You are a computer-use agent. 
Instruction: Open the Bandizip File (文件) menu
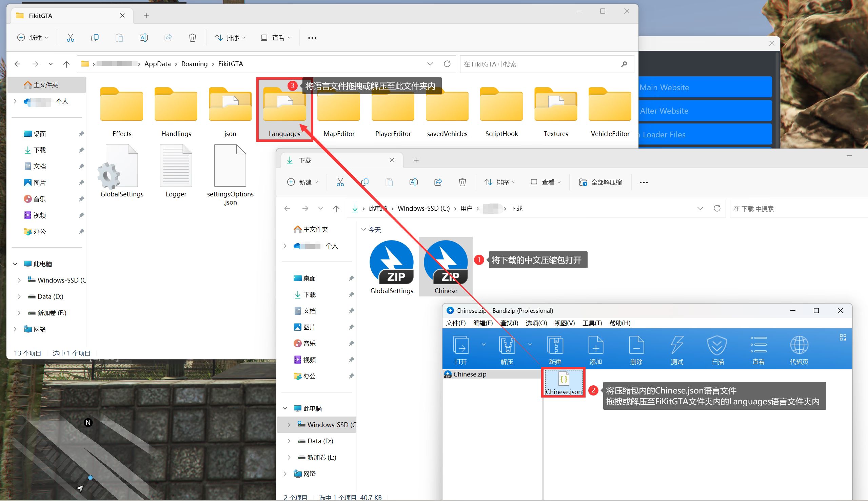pos(456,323)
